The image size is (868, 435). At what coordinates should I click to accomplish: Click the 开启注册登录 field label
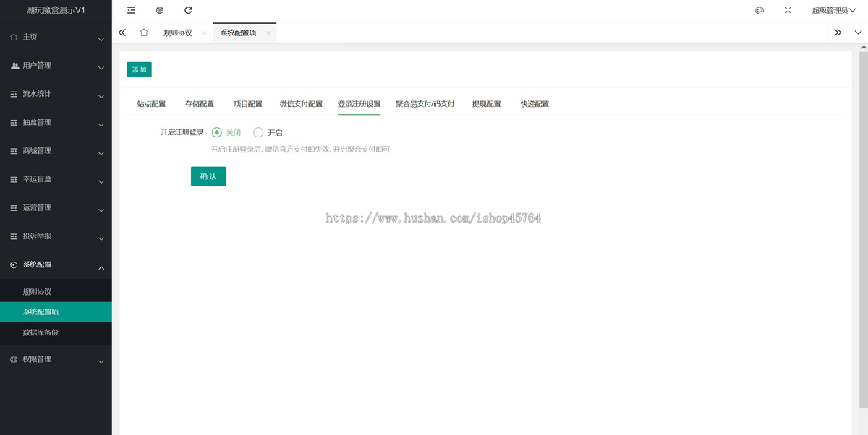(x=182, y=132)
